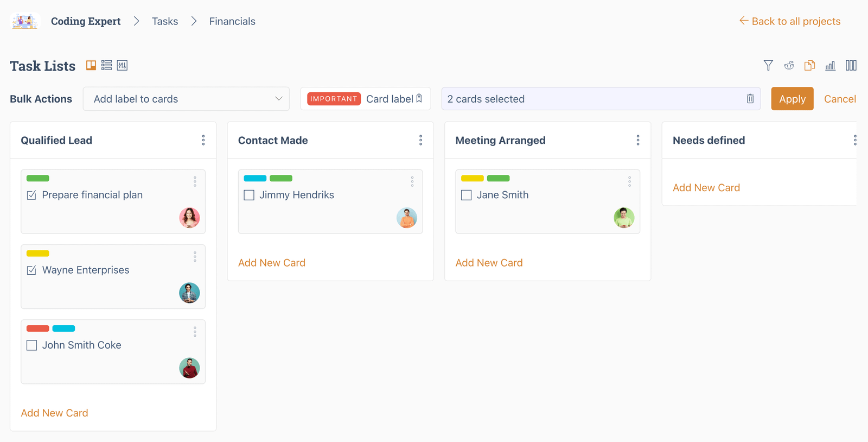
Task: Open the Meeting Arranged column options menu
Action: tap(637, 140)
